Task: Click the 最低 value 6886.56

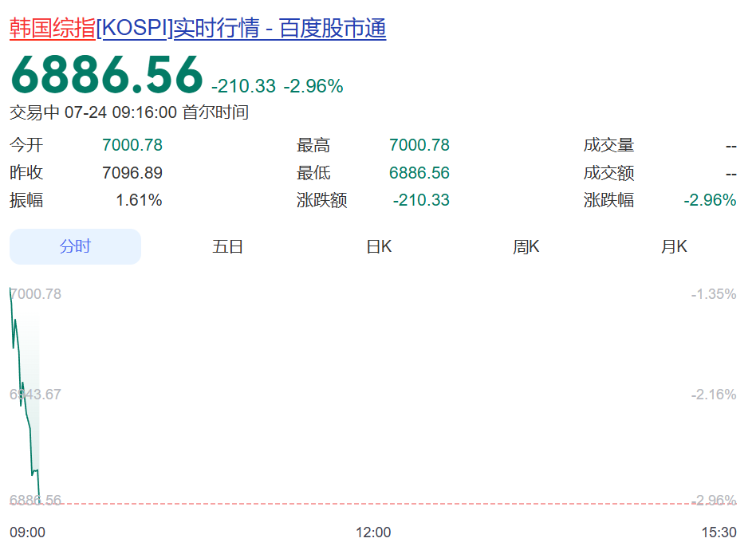Action: tap(419, 172)
